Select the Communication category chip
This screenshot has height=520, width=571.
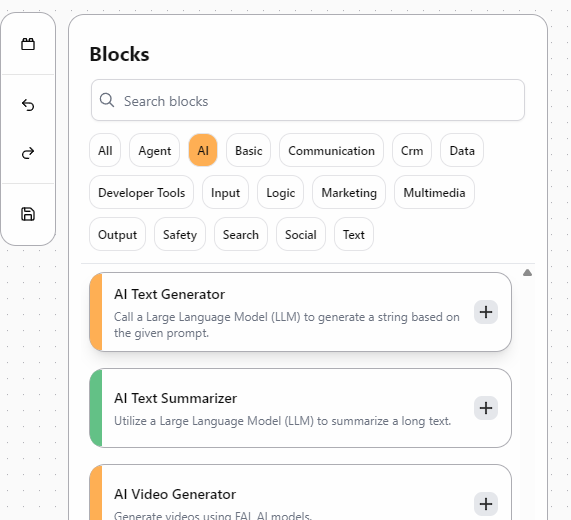tap(331, 150)
